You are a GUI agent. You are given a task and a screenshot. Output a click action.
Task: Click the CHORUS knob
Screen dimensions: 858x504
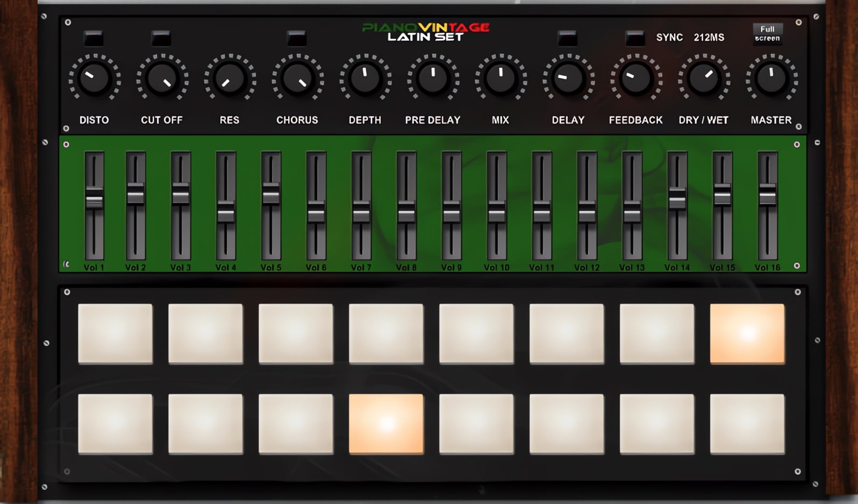pyautogui.click(x=297, y=79)
